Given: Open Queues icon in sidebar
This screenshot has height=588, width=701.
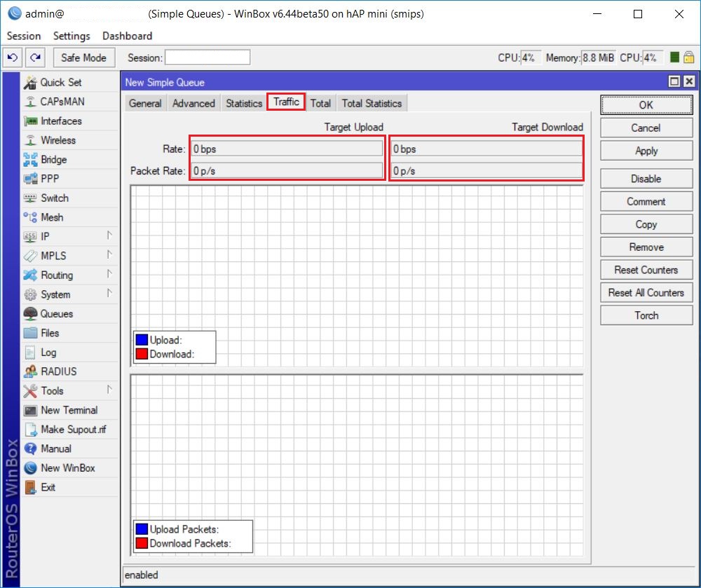Looking at the screenshot, I should pyautogui.click(x=30, y=314).
